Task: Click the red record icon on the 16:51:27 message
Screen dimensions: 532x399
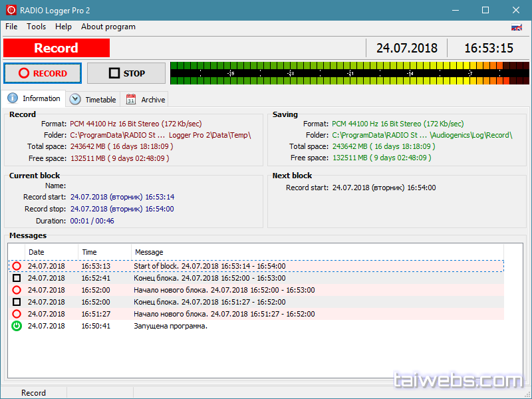Action: [17, 314]
